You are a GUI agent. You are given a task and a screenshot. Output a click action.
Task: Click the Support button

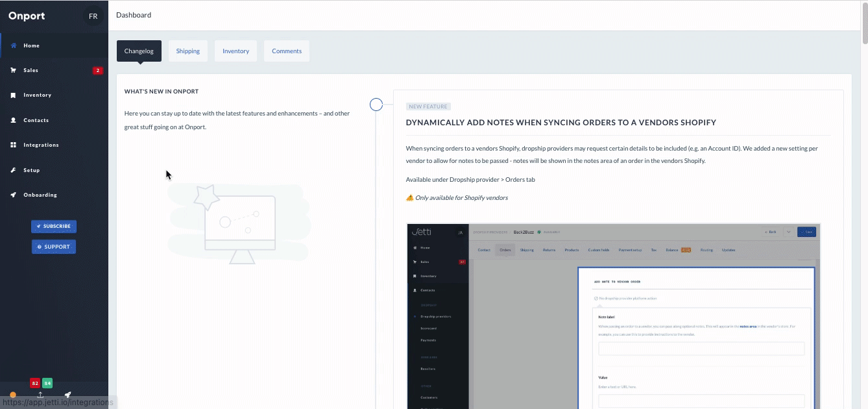(54, 247)
